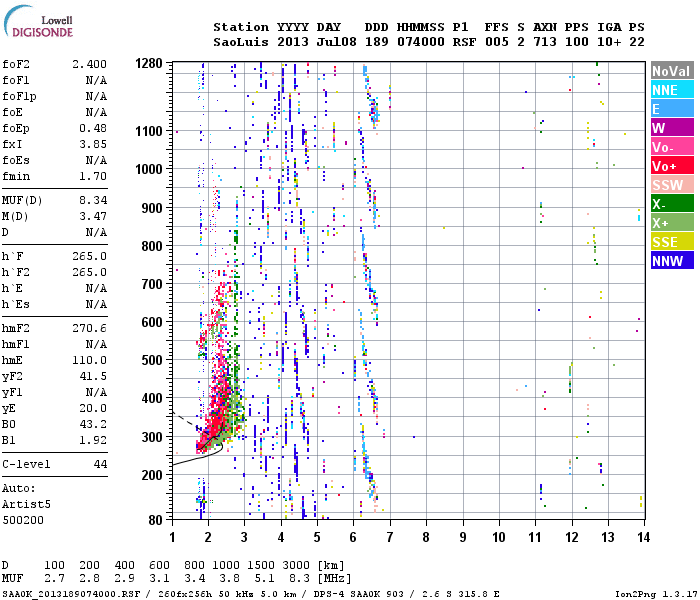The height and width of the screenshot is (600, 700).
Task: Click the SaoLuis station name
Action: [x=241, y=42]
